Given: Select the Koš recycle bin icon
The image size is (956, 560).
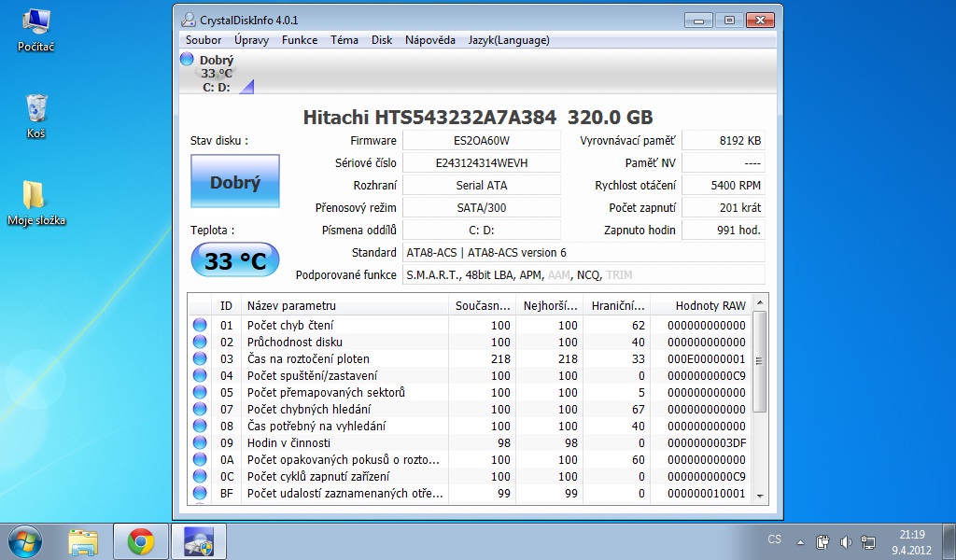Looking at the screenshot, I should pyautogui.click(x=36, y=117).
